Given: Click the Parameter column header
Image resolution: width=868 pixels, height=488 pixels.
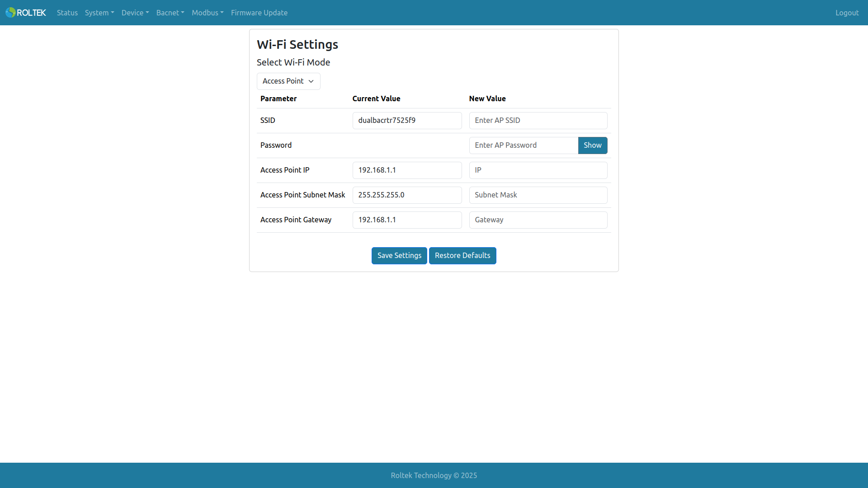Looking at the screenshot, I should tap(278, 99).
